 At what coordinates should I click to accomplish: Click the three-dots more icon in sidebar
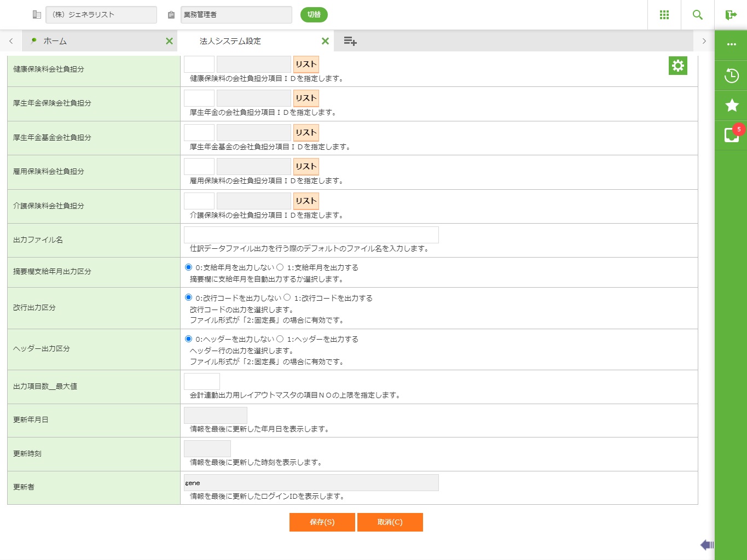coord(731,44)
